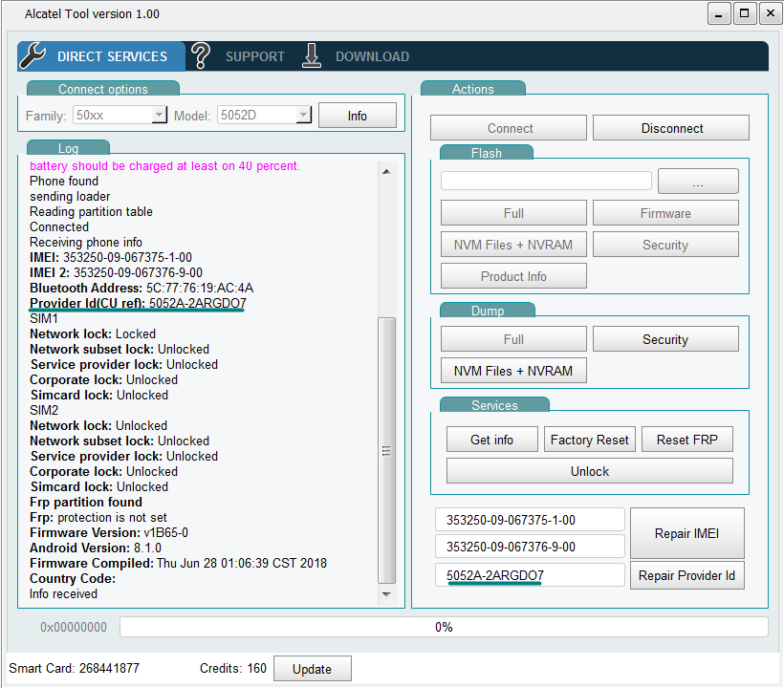The image size is (784, 688).
Task: Click the Factory Reset button
Action: point(590,440)
